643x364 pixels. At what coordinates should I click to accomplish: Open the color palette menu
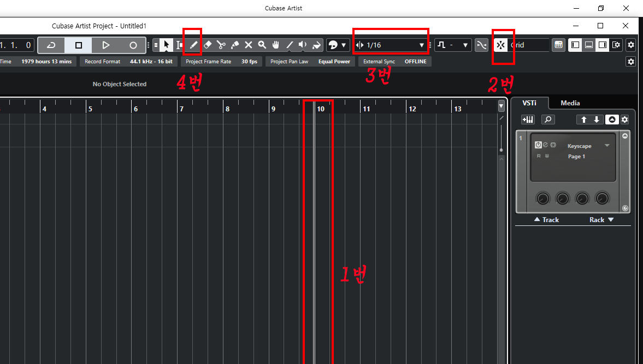(x=338, y=45)
